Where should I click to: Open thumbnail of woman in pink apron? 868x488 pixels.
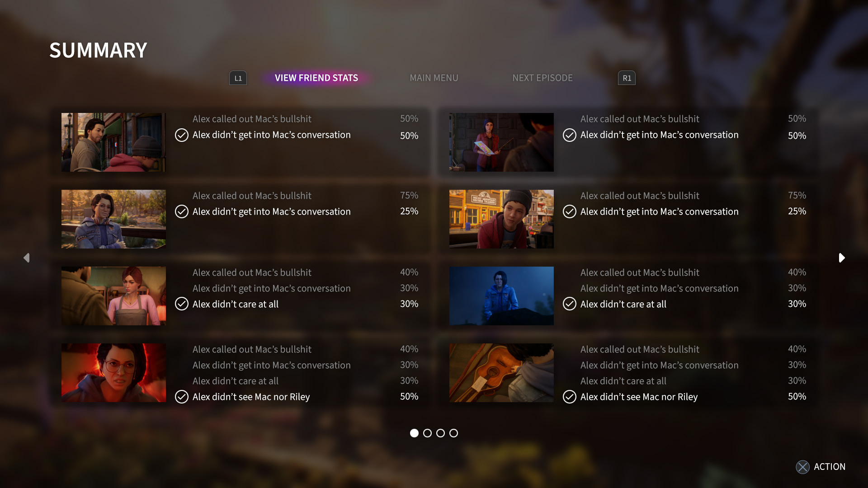[x=113, y=296]
